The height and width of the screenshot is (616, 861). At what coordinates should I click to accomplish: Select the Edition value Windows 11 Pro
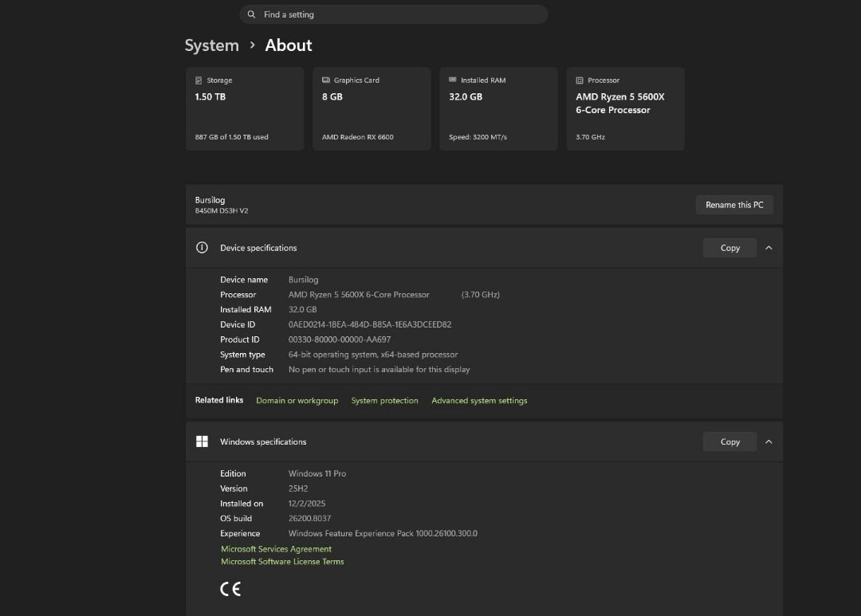[x=317, y=473]
